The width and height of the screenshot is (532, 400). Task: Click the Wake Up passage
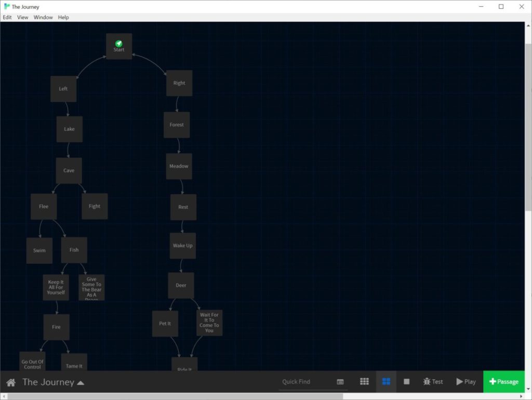coord(183,246)
